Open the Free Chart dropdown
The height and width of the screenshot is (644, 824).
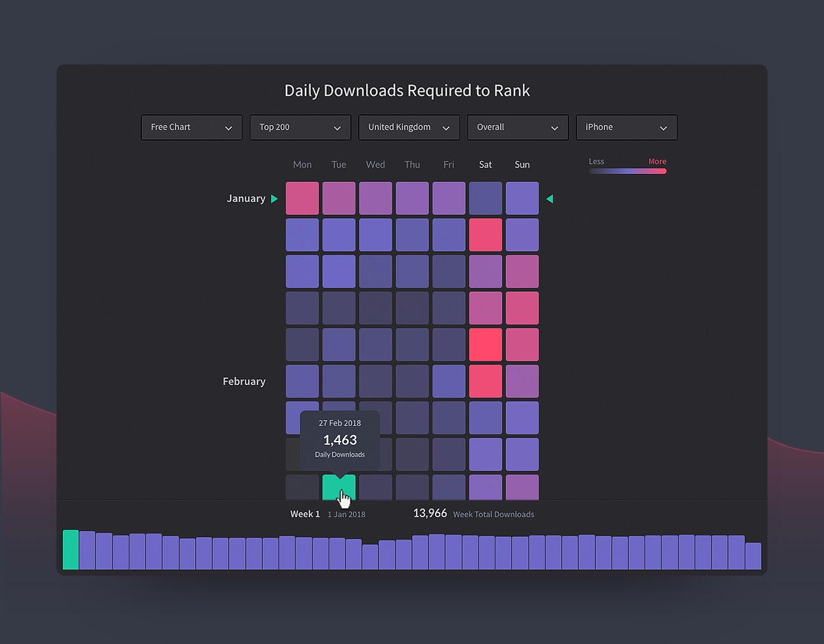pos(191,127)
